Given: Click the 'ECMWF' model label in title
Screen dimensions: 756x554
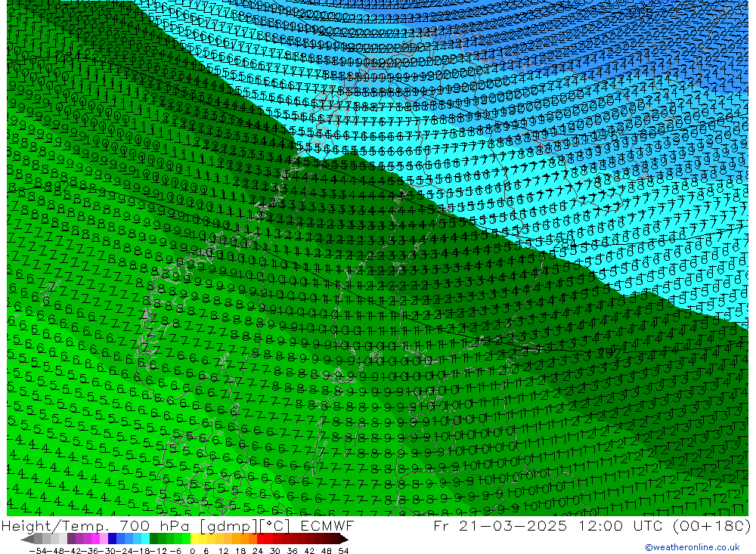Looking at the screenshot, I should tap(327, 525).
